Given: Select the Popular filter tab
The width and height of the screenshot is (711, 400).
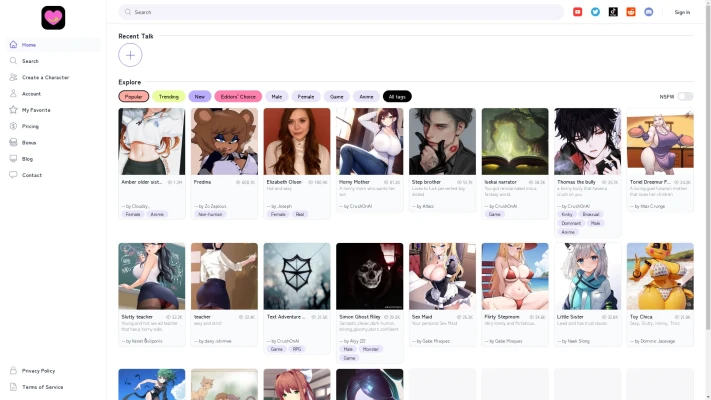Looking at the screenshot, I should (134, 97).
